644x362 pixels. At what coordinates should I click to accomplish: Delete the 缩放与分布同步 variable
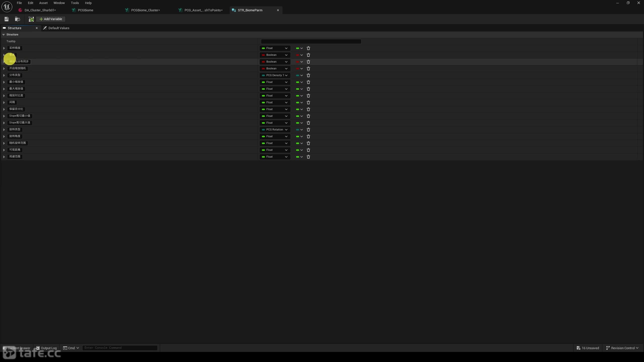tap(308, 62)
